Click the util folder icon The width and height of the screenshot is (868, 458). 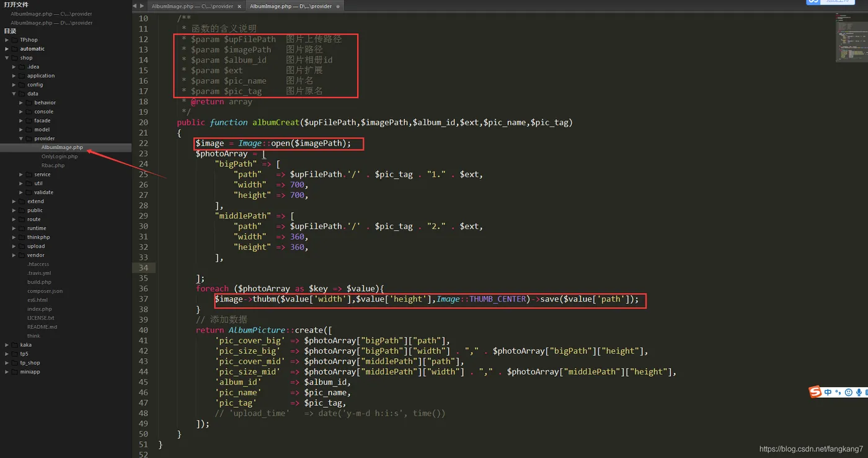pyautogui.click(x=29, y=183)
